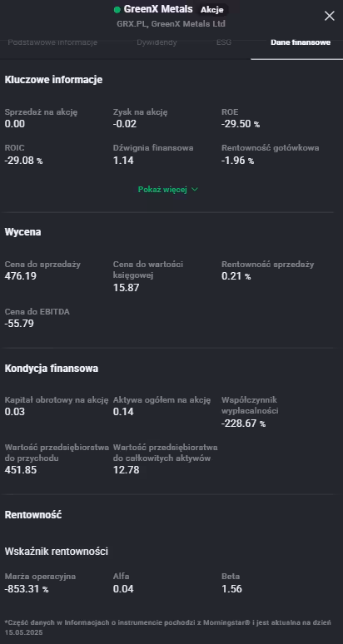Close the GreenX Metals panel
Screen dimensions: 343x644
[330, 16]
